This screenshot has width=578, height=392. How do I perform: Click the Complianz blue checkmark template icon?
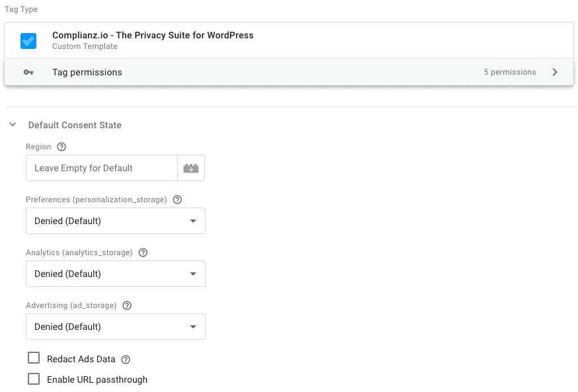28,41
